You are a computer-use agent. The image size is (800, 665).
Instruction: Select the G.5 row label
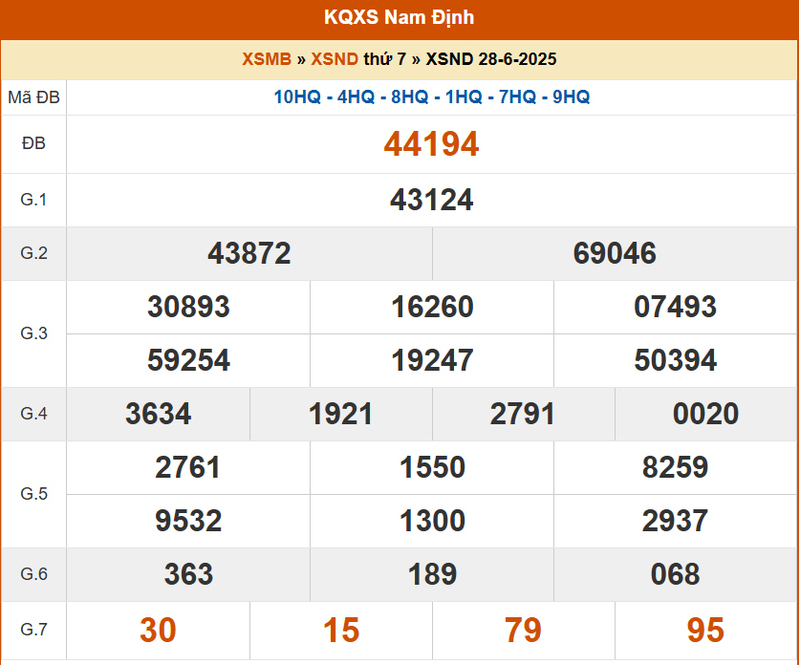pyautogui.click(x=34, y=494)
